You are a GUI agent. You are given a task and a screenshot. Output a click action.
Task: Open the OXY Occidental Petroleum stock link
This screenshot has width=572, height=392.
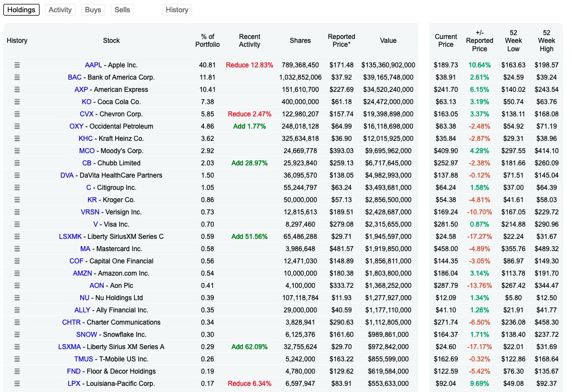(78, 126)
